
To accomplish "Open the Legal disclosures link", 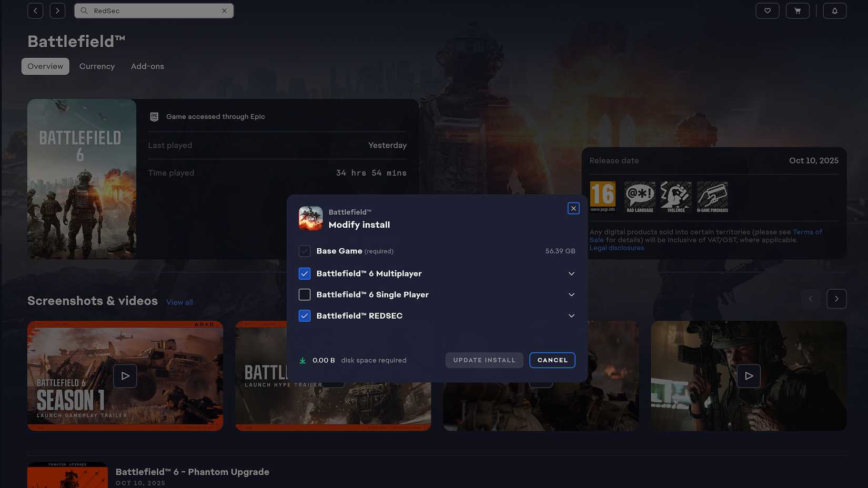I will point(616,247).
